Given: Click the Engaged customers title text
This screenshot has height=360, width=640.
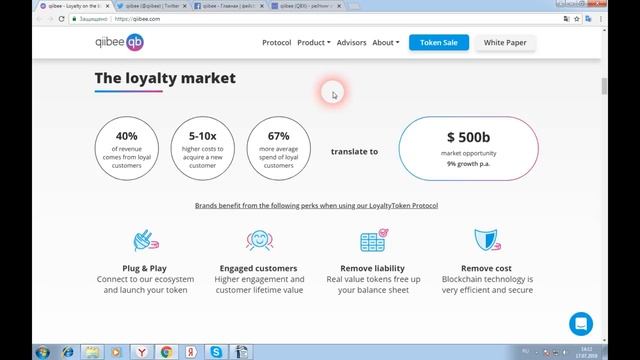Looking at the screenshot, I should [x=258, y=268].
